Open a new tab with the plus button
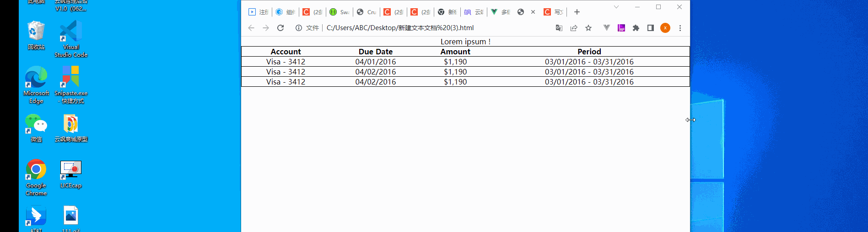 tap(577, 12)
